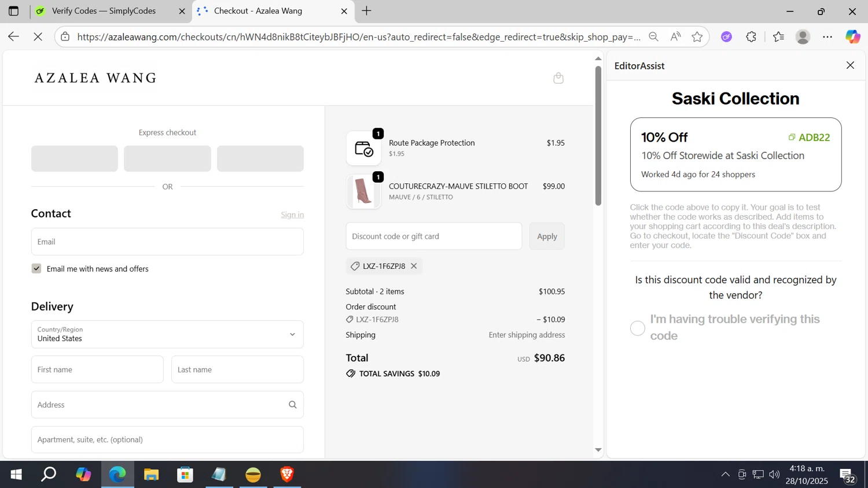Open the zoom magnifier in address bar
This screenshot has height=488, width=868.
[654, 36]
